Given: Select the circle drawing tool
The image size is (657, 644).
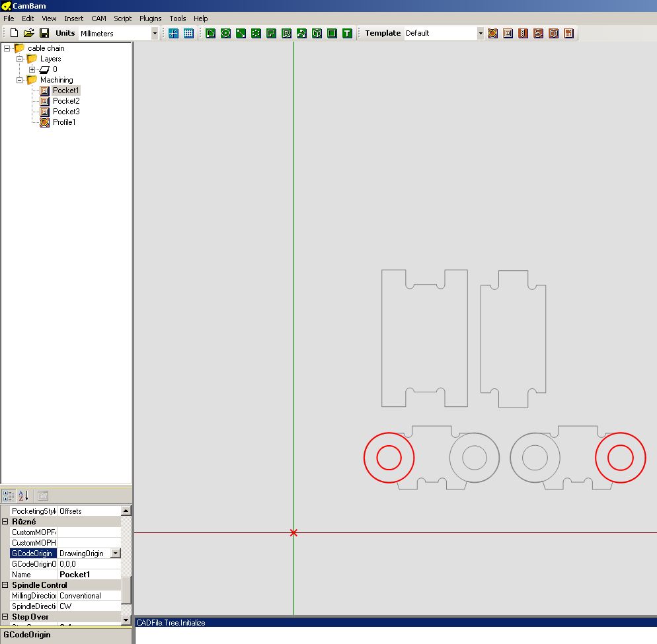Looking at the screenshot, I should pos(225,33).
